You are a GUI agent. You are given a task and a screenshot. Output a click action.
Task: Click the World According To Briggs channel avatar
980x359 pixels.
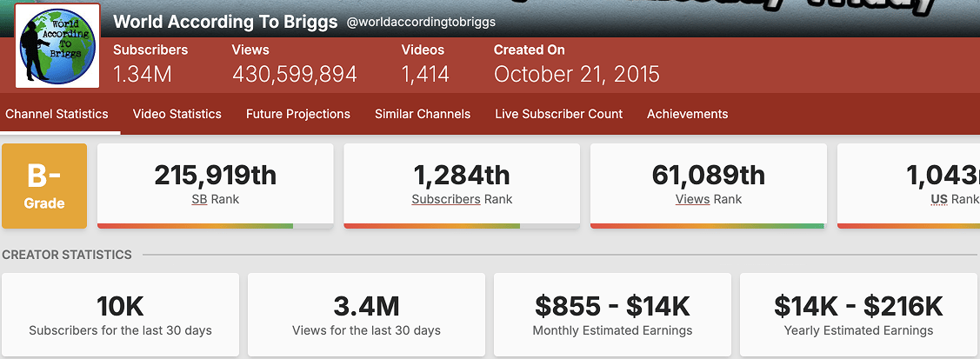pos(57,45)
